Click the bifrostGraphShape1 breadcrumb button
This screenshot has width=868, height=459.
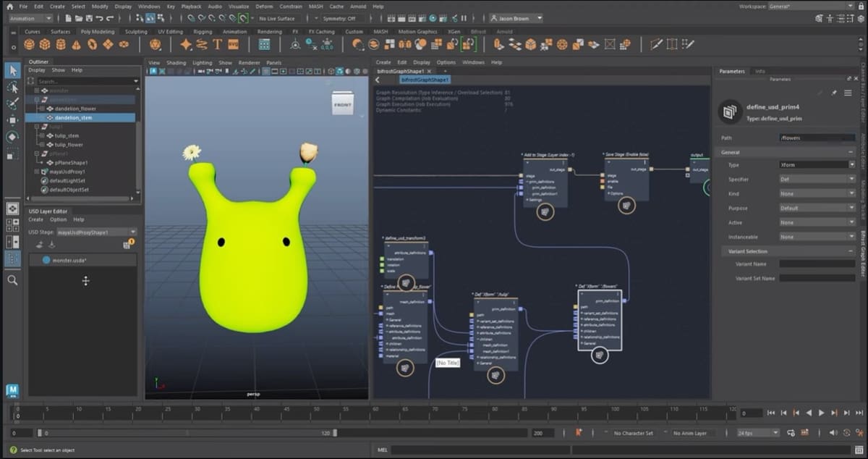[425, 80]
